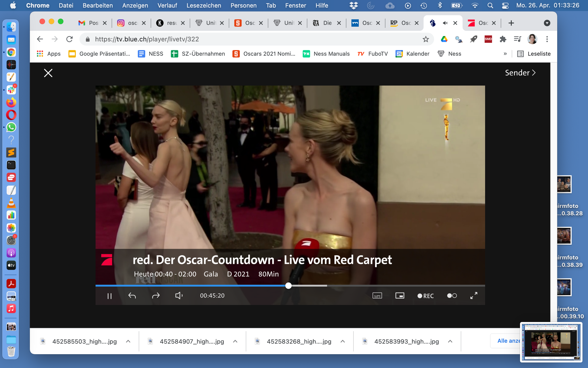Open Chrome extensions puzzle icon
The image size is (588, 368).
tap(503, 39)
